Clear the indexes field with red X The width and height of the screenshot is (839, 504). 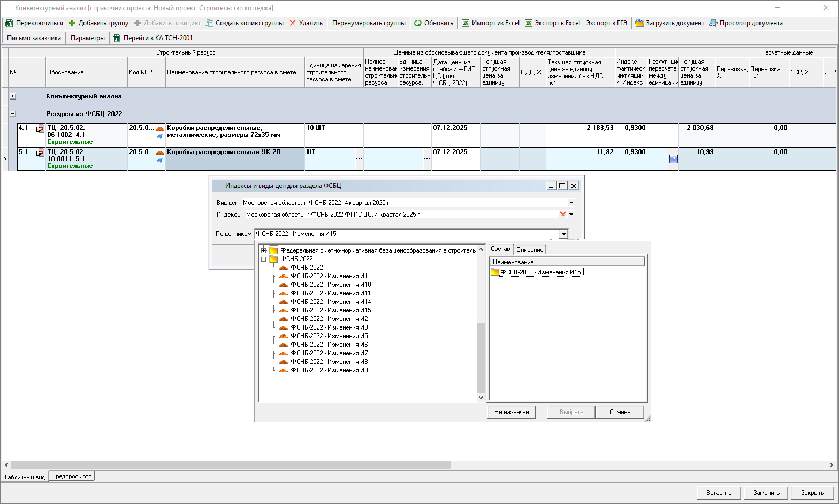(562, 215)
